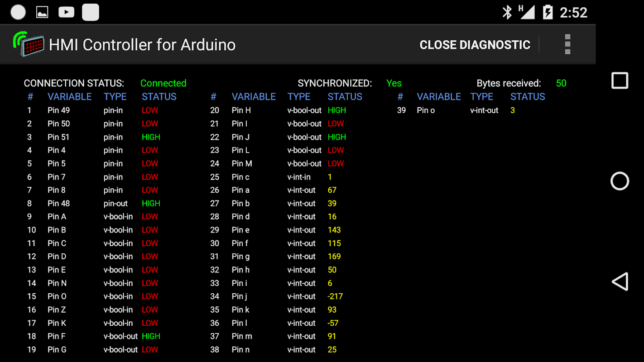Tap the clock showing 2:52
The width and height of the screenshot is (644, 362).
[x=573, y=13]
